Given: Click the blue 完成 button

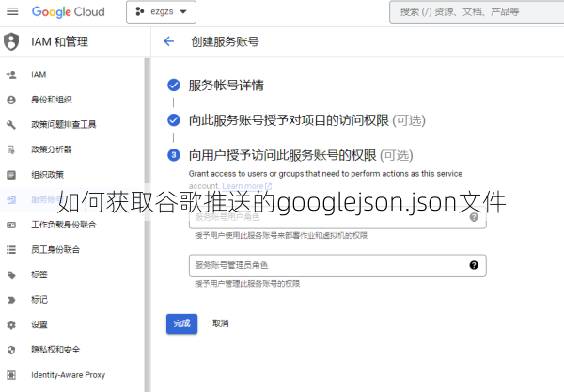Looking at the screenshot, I should [x=181, y=323].
